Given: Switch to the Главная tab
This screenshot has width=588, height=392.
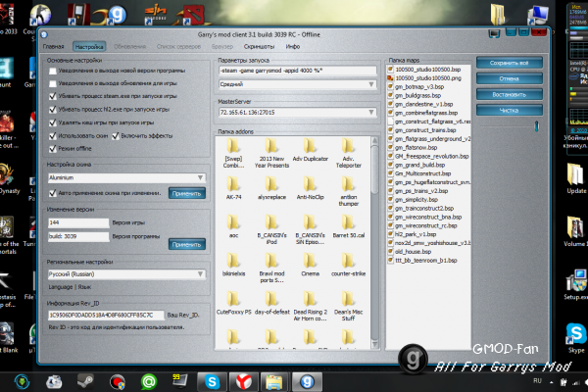Looking at the screenshot, I should [x=53, y=46].
